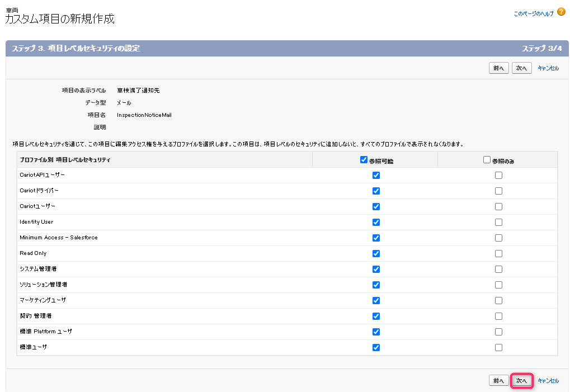The width and height of the screenshot is (570, 392).
Task: Uncheck 参照可能 for システム管理者
Action: tap(376, 269)
